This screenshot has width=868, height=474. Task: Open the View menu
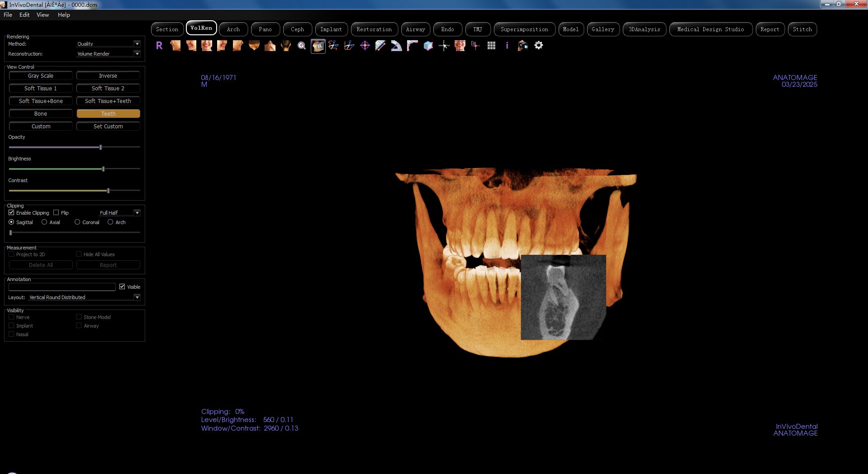point(42,14)
